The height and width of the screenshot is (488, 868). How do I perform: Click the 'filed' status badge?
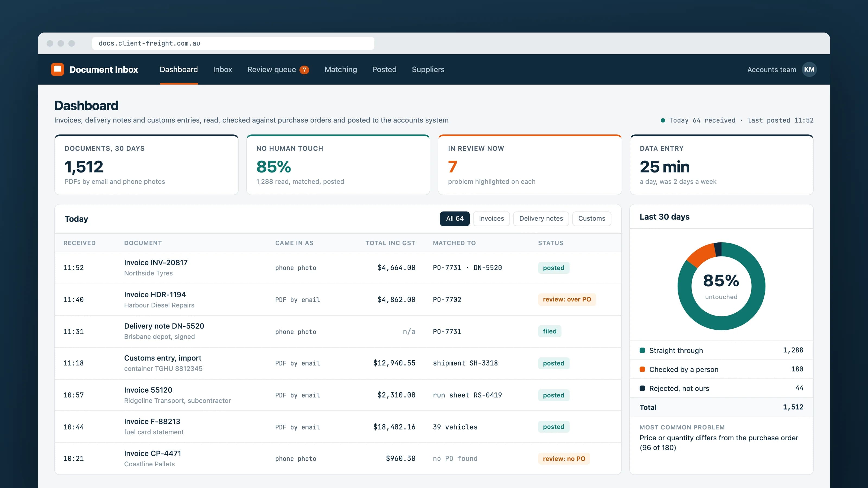(x=550, y=331)
